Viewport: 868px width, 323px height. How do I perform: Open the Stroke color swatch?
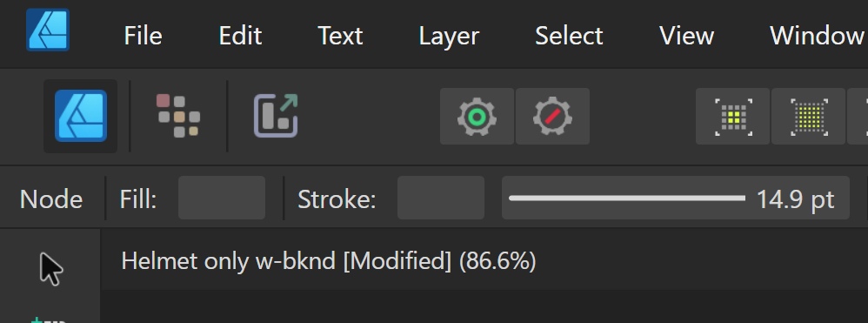point(441,198)
